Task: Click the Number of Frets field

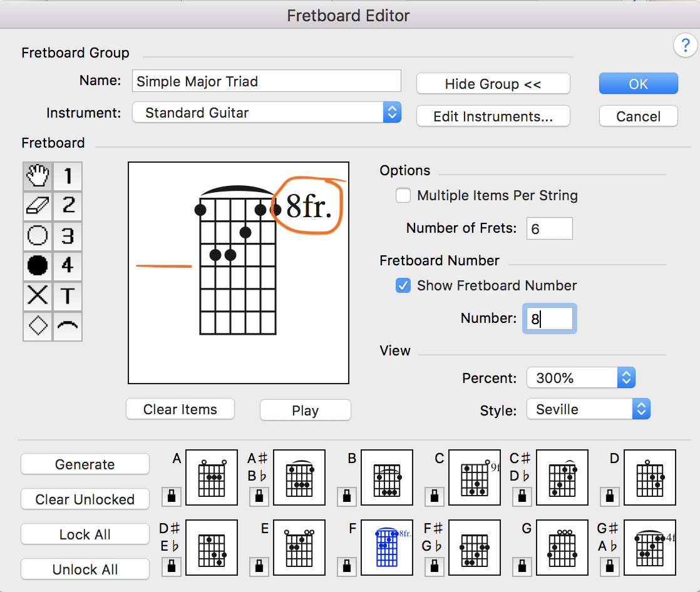Action: click(x=549, y=228)
